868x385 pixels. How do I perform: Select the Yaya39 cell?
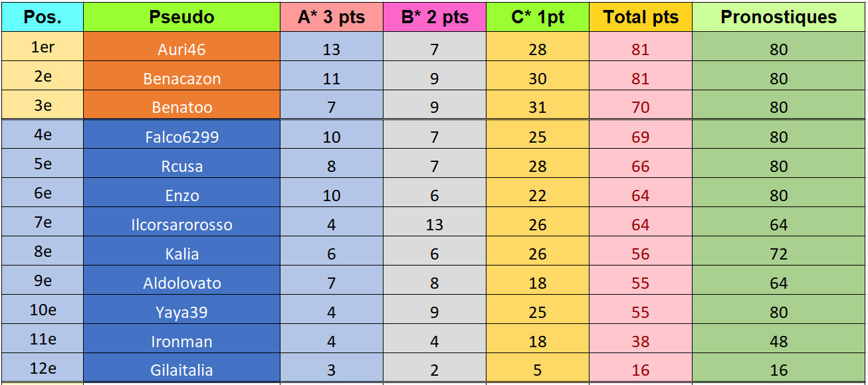point(181,312)
